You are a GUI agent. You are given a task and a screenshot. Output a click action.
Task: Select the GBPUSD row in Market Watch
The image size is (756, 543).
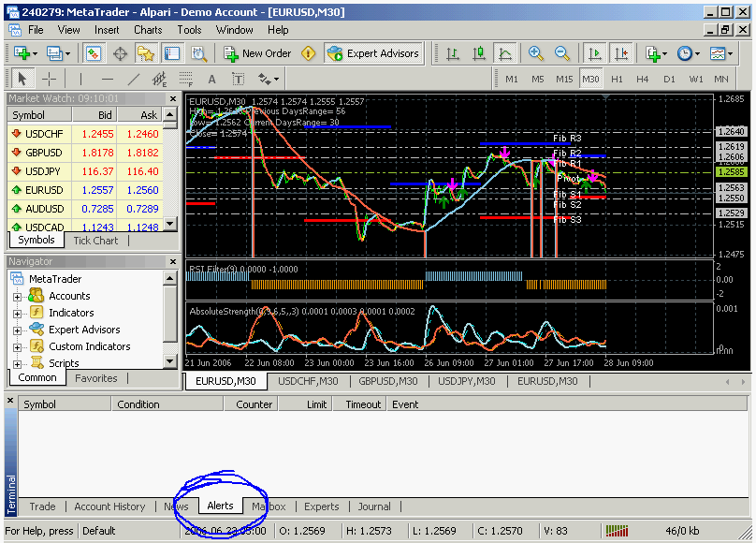pos(85,153)
